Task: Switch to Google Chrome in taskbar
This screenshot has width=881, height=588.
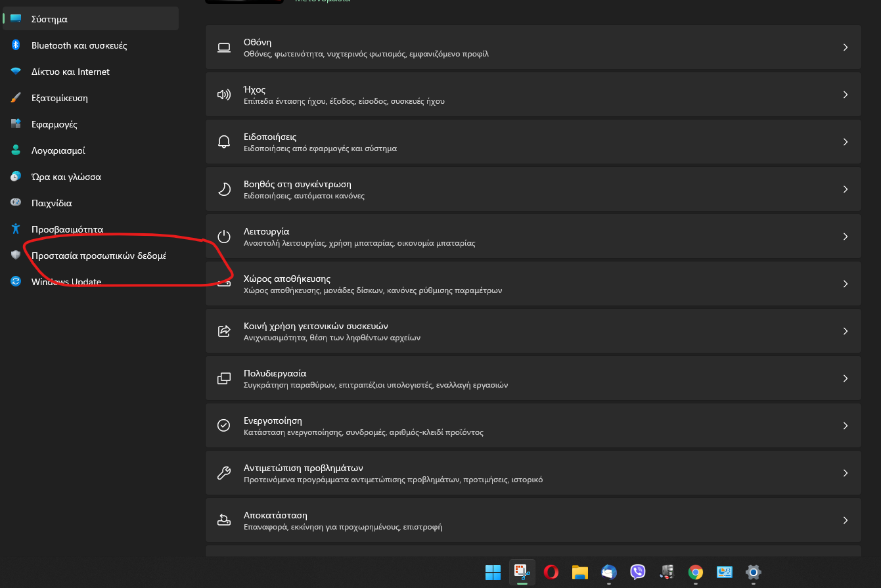Action: pos(695,572)
